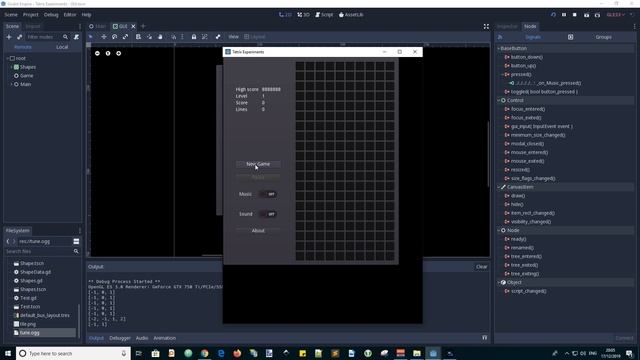Toggle distraction free mode icon
Image resolution: width=640 pixels, height=360 pixels.
486,26
